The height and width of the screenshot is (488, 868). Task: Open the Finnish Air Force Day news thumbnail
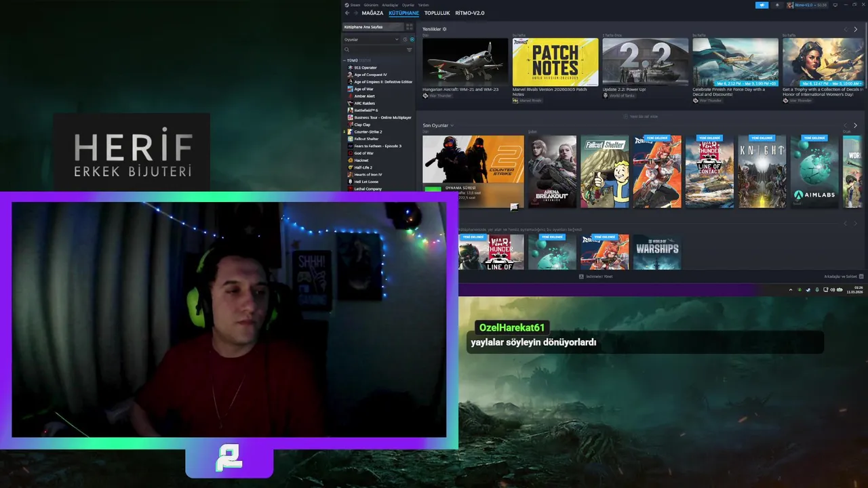click(x=735, y=62)
